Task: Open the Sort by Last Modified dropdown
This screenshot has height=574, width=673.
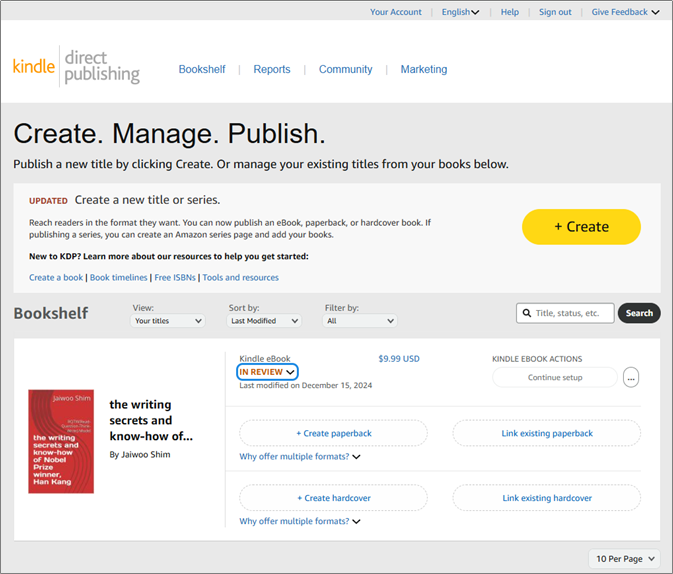Action: point(264,321)
